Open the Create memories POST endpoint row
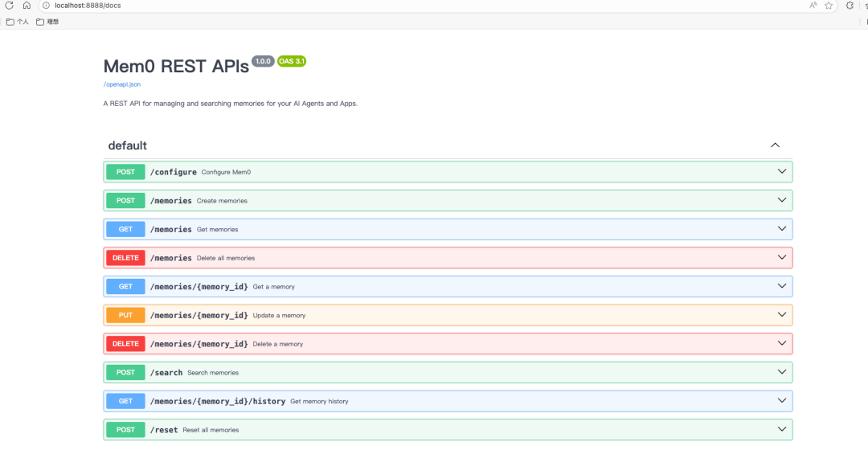868x454 pixels. tap(448, 200)
